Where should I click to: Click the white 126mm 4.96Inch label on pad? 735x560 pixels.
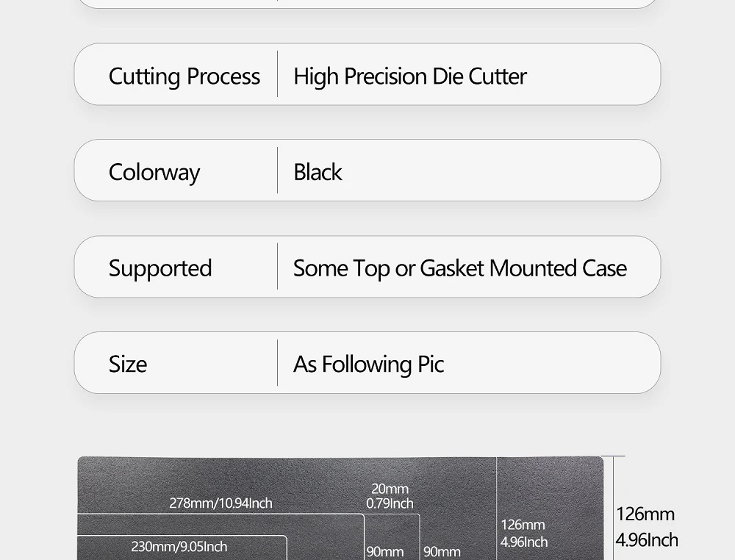click(524, 533)
